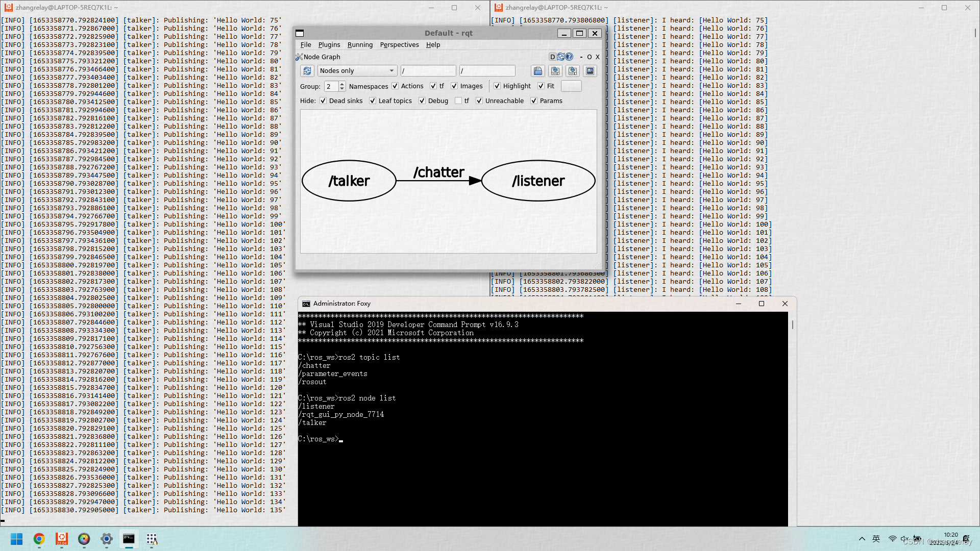980x551 pixels.
Task: Click the save as image icon
Action: pyautogui.click(x=590, y=71)
